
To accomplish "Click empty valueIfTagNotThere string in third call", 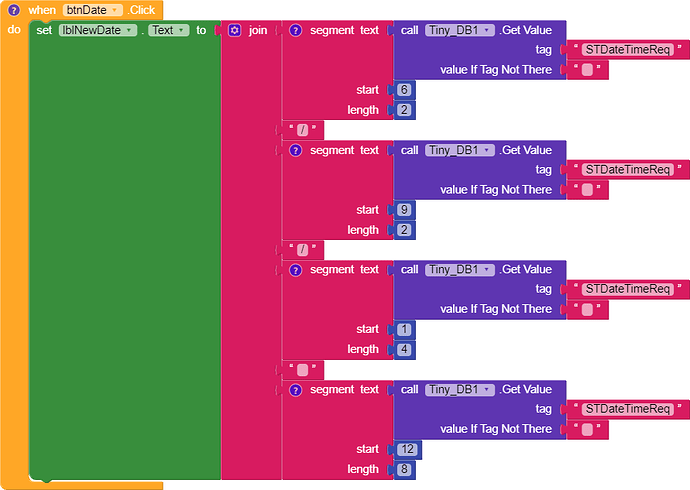I will click(x=587, y=310).
